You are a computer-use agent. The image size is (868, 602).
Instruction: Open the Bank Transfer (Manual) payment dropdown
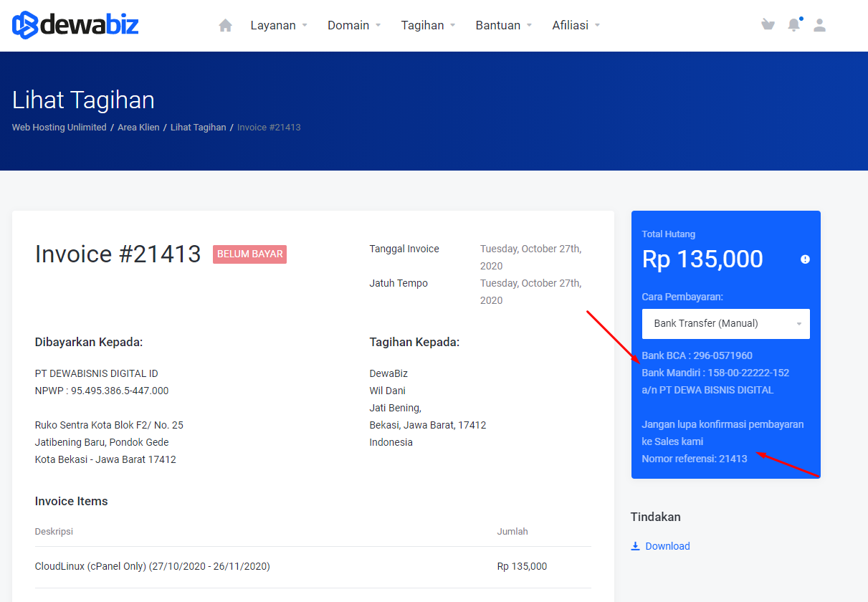726,324
